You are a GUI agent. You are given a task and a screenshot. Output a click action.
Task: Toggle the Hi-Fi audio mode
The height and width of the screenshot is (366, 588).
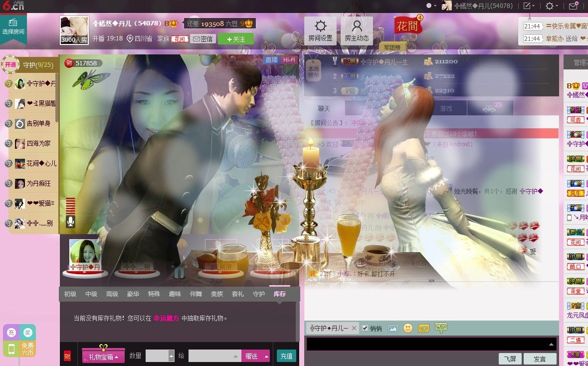(x=289, y=60)
